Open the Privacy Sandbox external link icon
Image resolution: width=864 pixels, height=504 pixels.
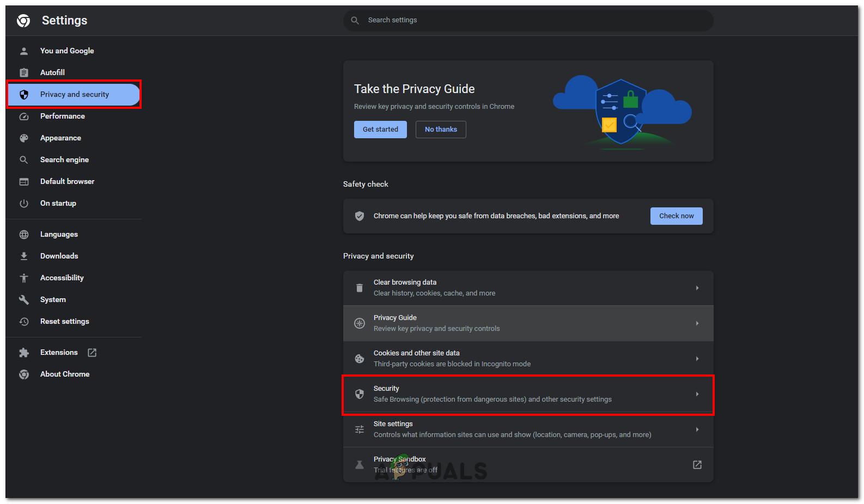pos(697,465)
